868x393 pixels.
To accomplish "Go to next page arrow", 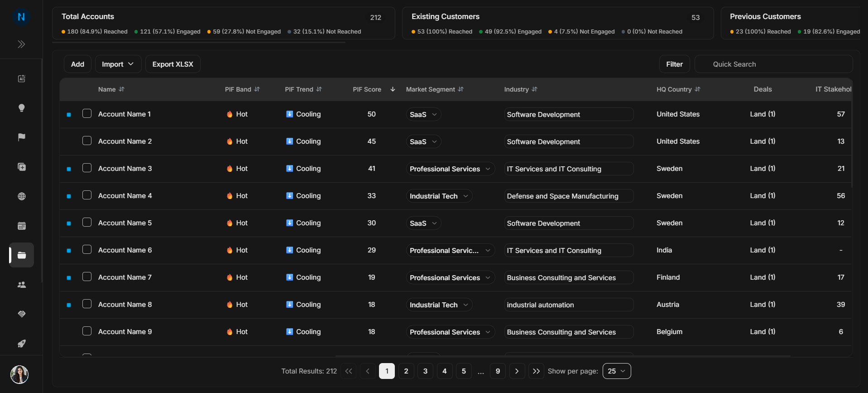I will [517, 371].
